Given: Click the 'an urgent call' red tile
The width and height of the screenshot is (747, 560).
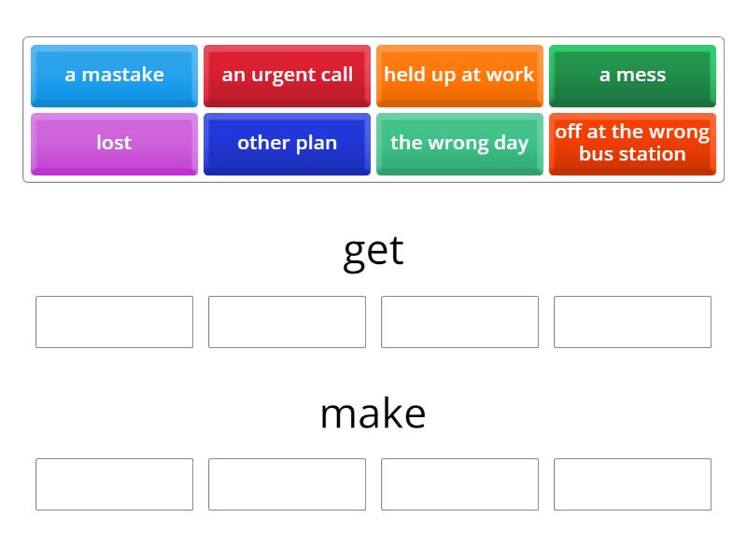Looking at the screenshot, I should 287,76.
